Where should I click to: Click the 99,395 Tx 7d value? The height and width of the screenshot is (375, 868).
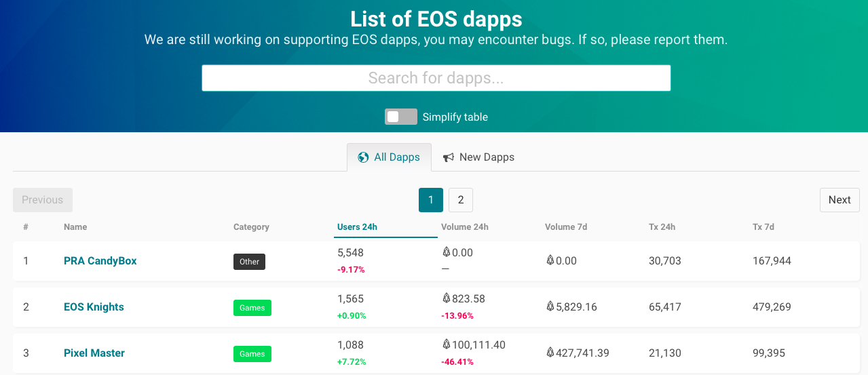coord(769,353)
